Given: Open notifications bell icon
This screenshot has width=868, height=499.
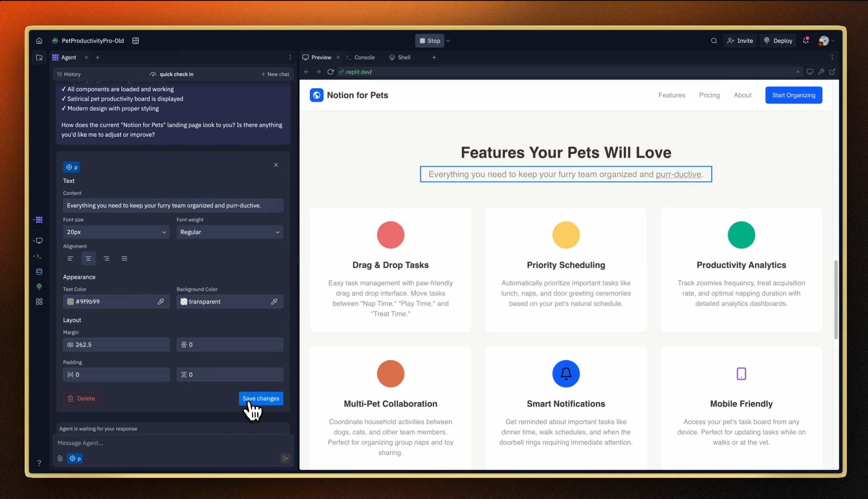Looking at the screenshot, I should click(x=805, y=41).
